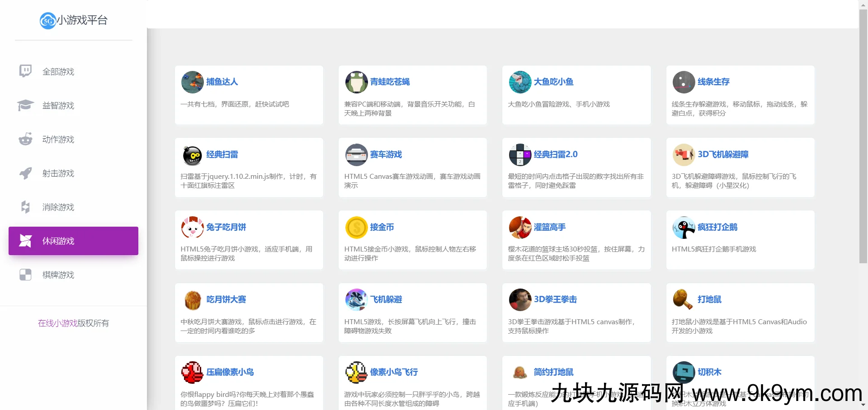Click the frog icon for 青蛙吃苍蝇
Viewport: 868px width, 410px height.
[356, 82]
